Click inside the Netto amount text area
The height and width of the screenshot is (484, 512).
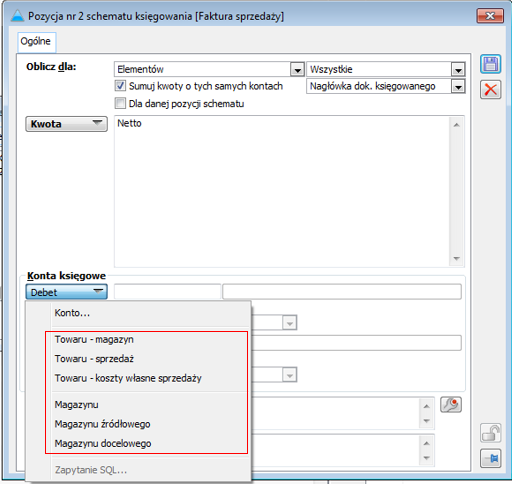[282, 191]
